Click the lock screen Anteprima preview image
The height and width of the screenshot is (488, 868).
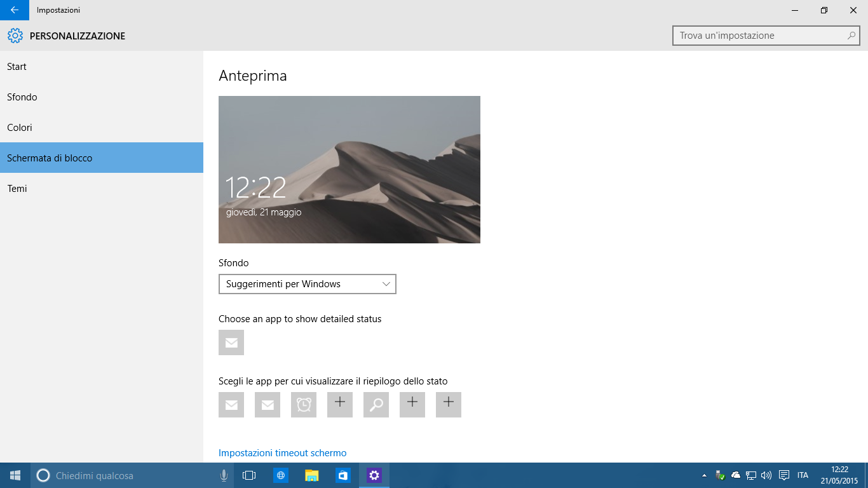pos(349,170)
